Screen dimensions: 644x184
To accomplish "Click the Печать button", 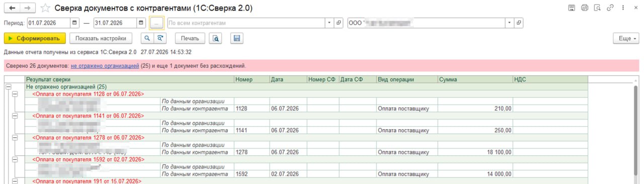I will (x=190, y=39).
